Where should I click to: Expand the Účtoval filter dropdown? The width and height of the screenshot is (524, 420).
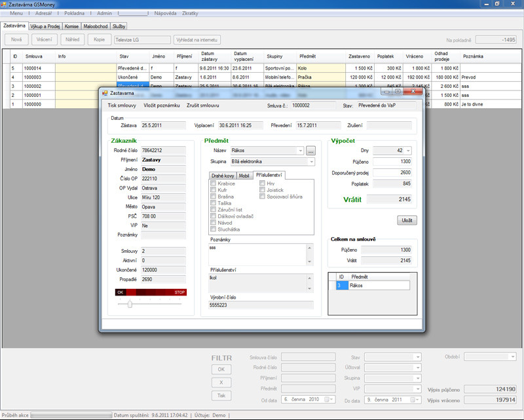[x=418, y=368]
